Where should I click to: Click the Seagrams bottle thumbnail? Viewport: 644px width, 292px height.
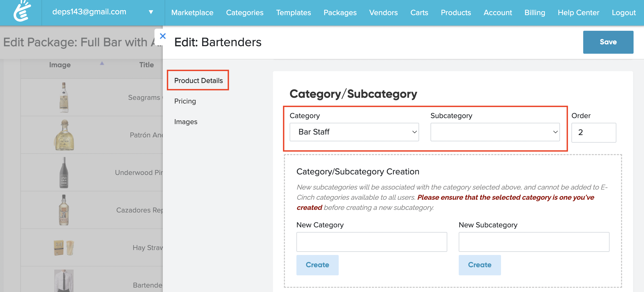pyautogui.click(x=64, y=98)
